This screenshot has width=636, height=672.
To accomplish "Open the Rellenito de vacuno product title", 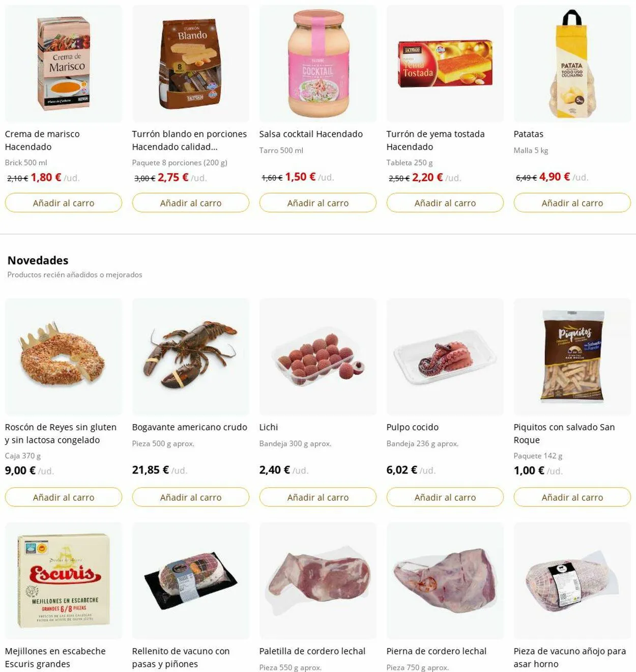I will (181, 657).
